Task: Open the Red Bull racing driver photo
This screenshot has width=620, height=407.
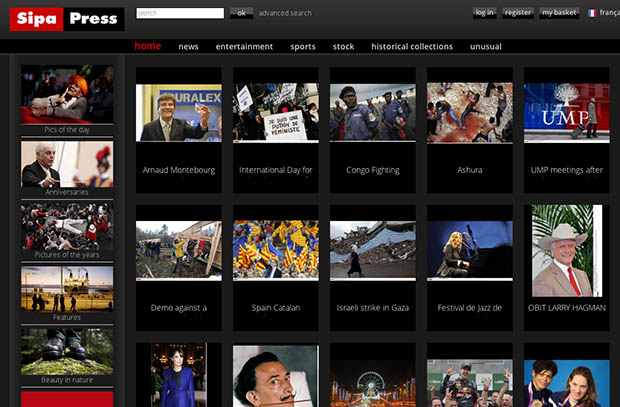Action: [470, 383]
